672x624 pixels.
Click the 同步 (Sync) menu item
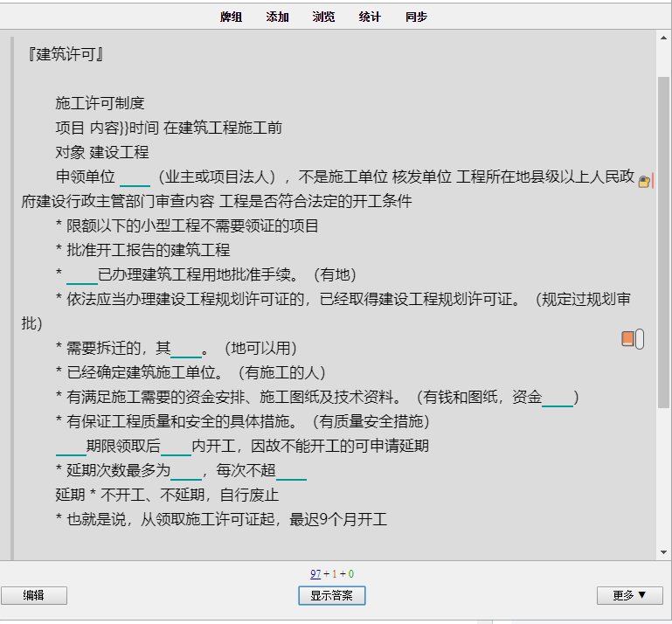(x=416, y=17)
